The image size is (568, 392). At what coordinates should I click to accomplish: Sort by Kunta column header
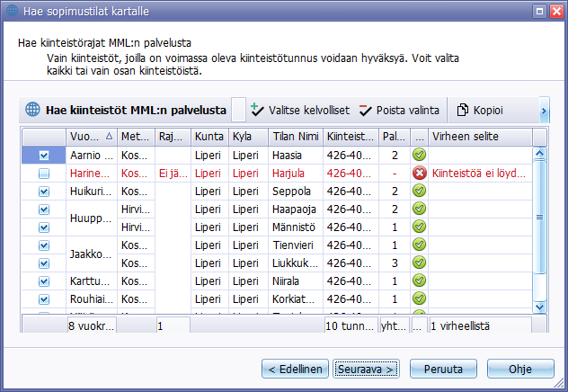coord(209,137)
